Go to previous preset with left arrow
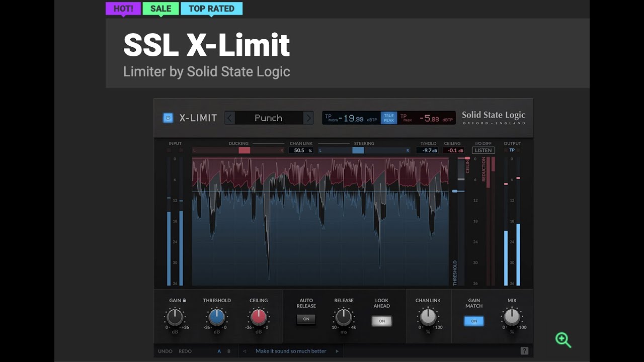 [x=229, y=118]
